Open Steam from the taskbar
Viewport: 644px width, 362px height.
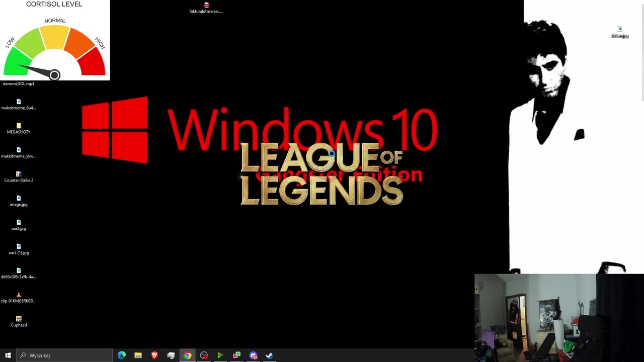click(269, 355)
